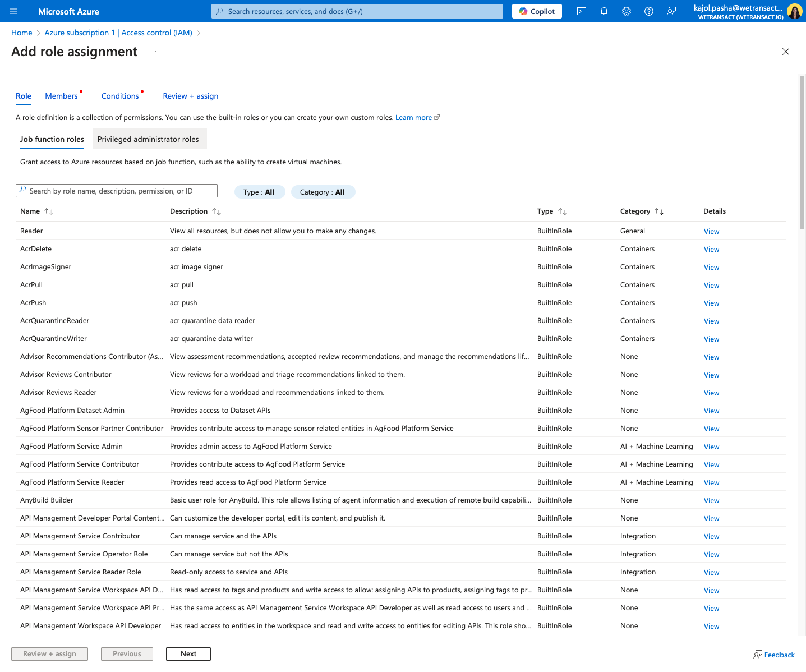Select the Advisor Reviews Reader role
Screen dimensions: 806x672
(401, 392)
